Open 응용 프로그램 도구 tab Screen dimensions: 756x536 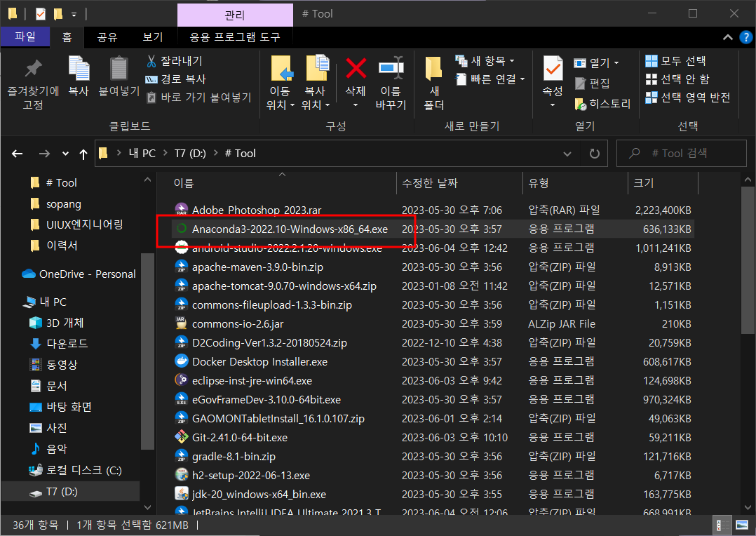(x=235, y=37)
